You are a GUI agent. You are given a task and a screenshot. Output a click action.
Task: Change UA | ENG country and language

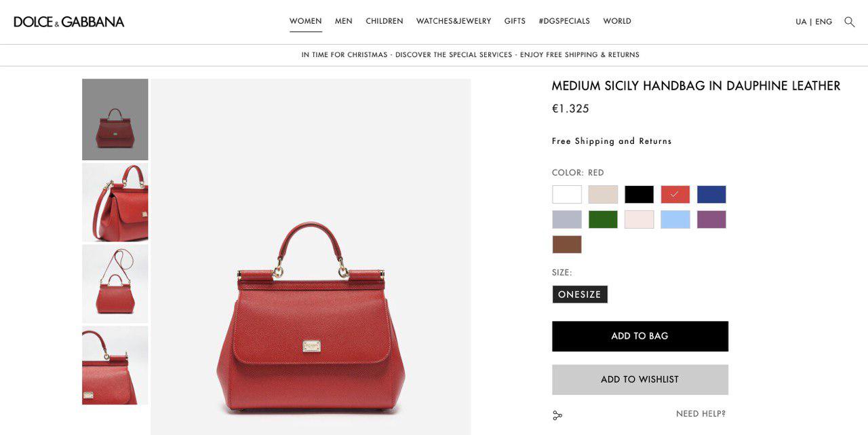click(x=814, y=22)
